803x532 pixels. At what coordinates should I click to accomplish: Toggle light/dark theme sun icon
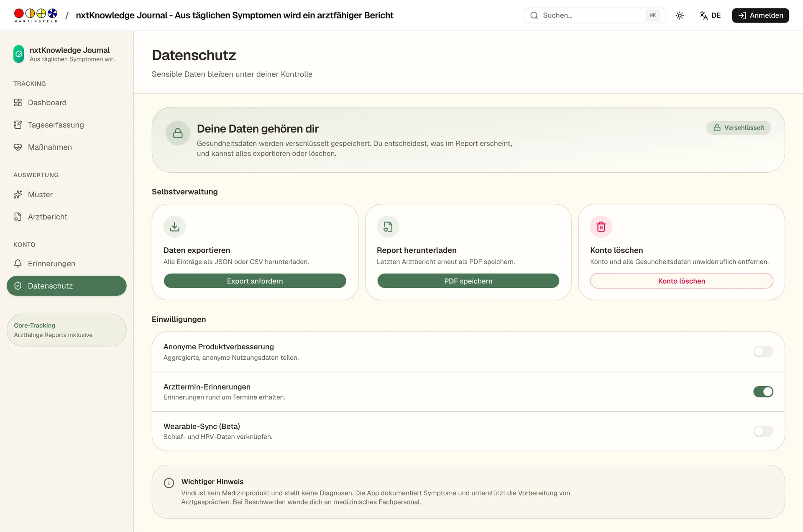pyautogui.click(x=680, y=15)
